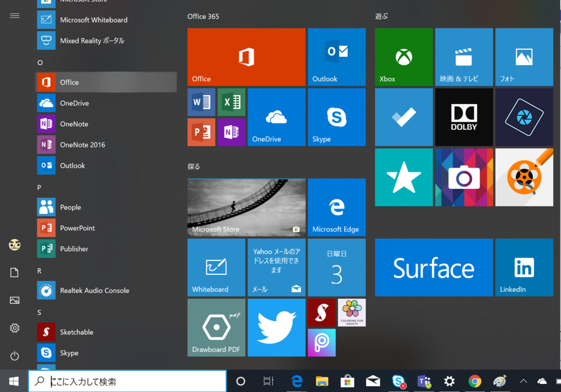Open the large Office tile

(246, 57)
